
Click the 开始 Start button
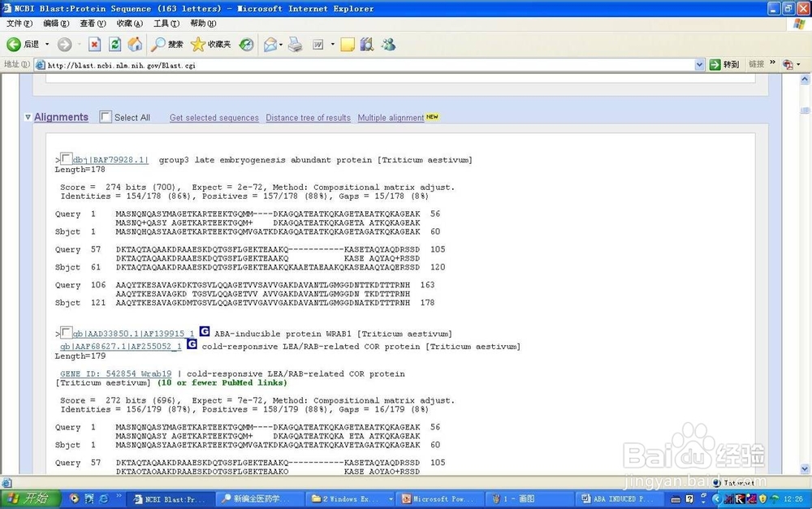[x=29, y=498]
